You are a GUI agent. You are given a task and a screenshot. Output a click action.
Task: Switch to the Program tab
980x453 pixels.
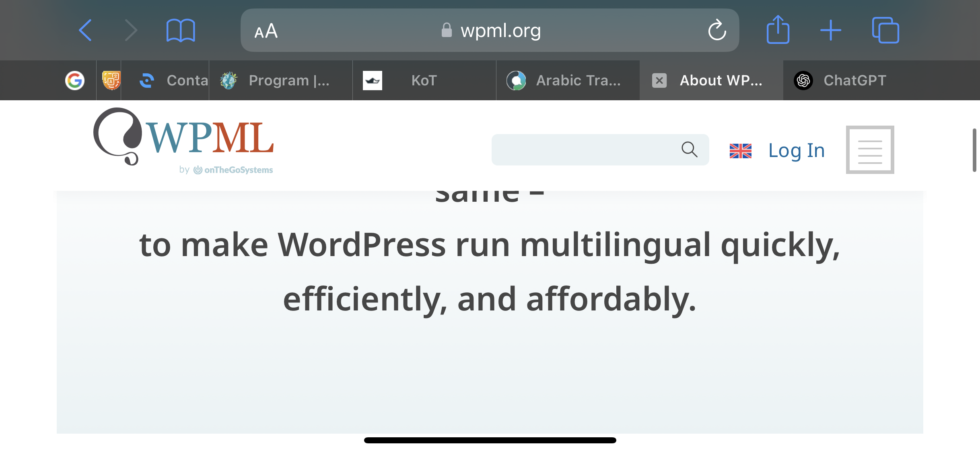(281, 81)
